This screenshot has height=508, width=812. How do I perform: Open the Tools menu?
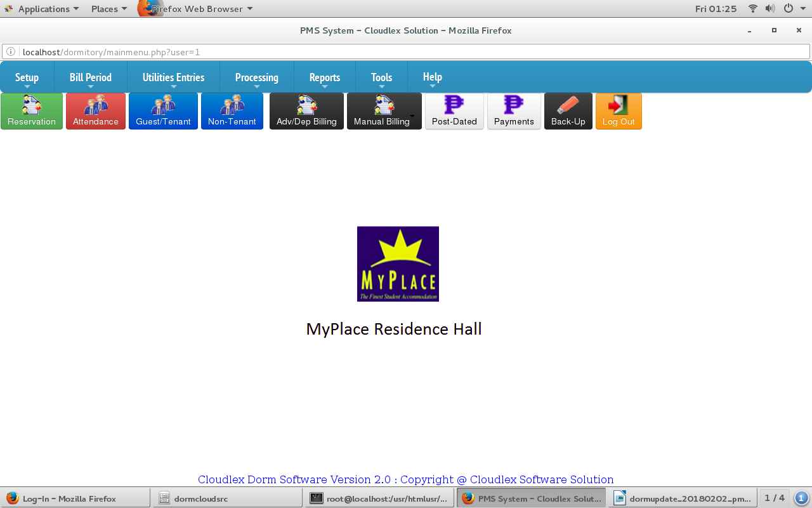(381, 77)
